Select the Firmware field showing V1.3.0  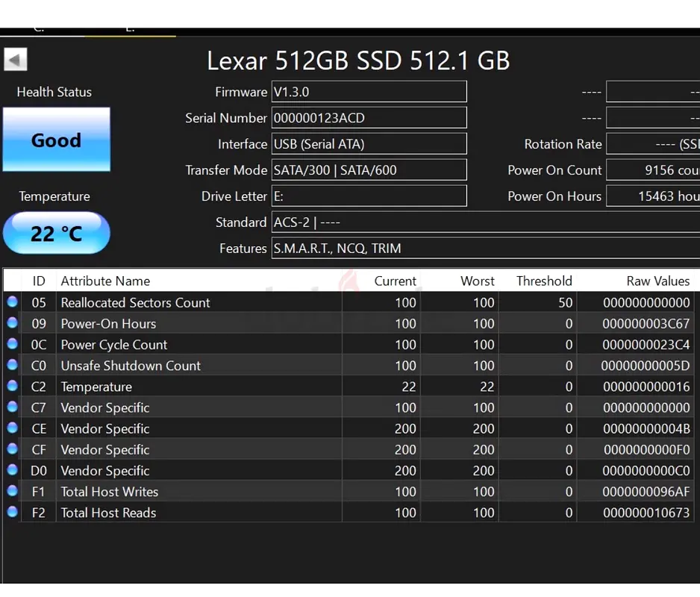pyautogui.click(x=369, y=92)
